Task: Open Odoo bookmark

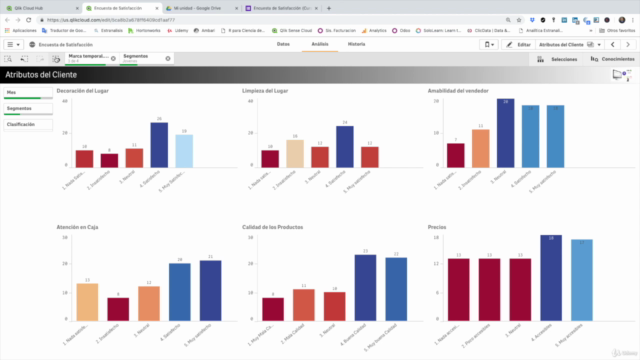Action: [401, 31]
